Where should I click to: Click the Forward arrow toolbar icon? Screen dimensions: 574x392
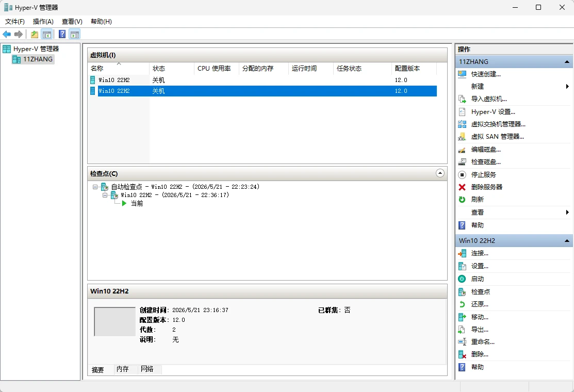[x=18, y=35]
